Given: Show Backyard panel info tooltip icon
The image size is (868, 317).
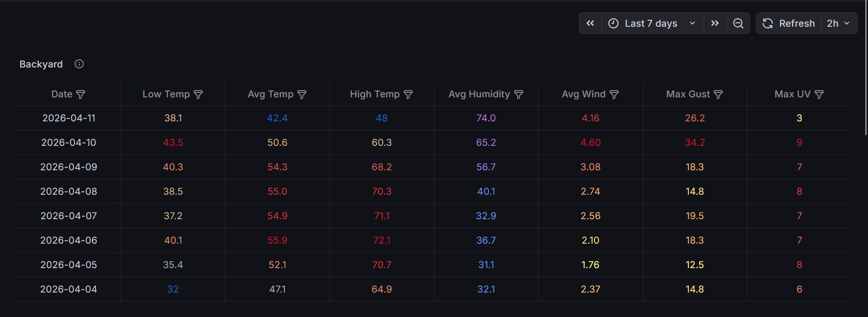Looking at the screenshot, I should click(79, 64).
